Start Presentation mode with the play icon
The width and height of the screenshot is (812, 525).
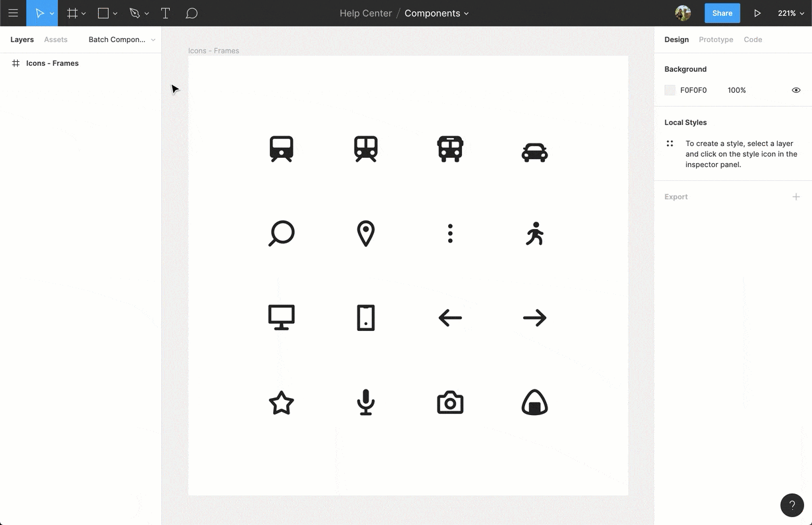tap(757, 13)
